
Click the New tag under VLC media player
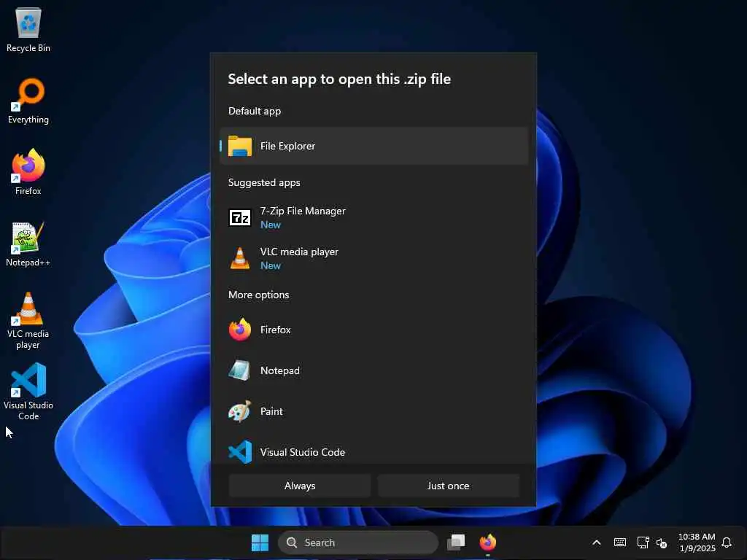[271, 265]
